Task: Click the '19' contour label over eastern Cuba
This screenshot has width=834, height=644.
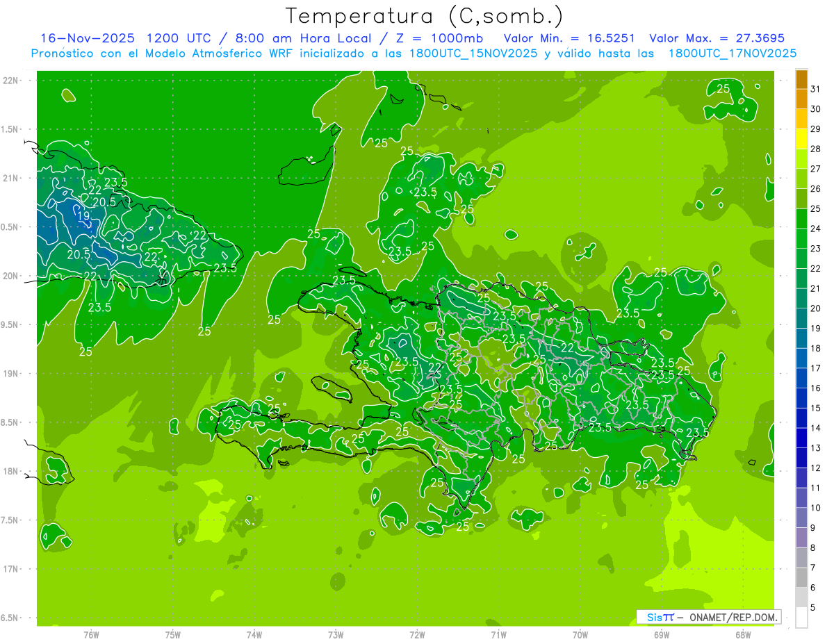Action: coord(83,216)
